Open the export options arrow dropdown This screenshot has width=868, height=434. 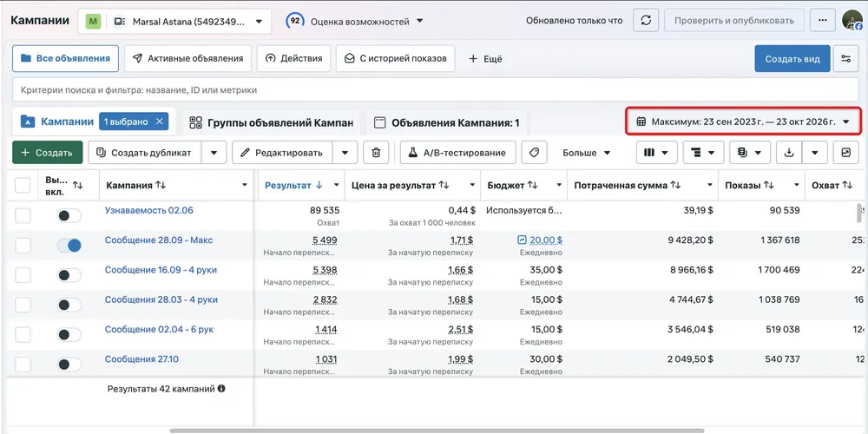(815, 153)
